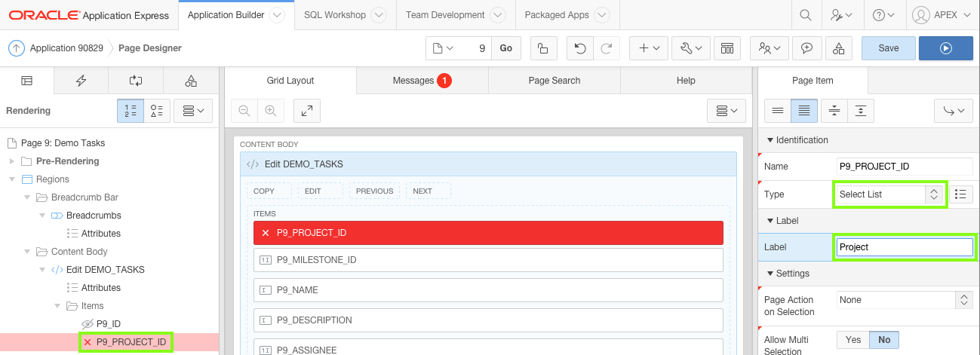Select P9_MILESTONE_ID item in layout

coord(488,260)
